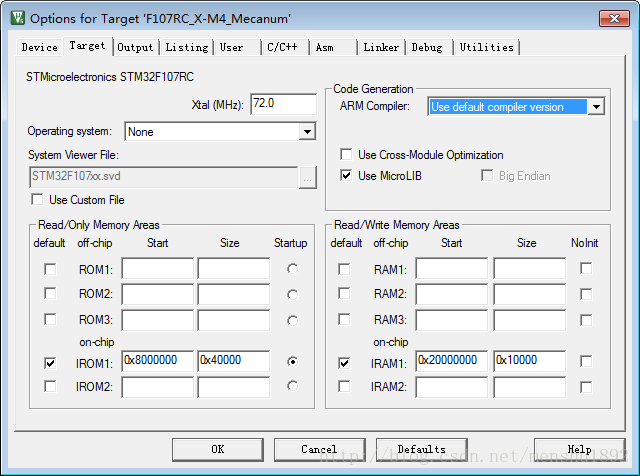
Task: Click IRAM1 Start field 0x20000000
Action: 452,361
